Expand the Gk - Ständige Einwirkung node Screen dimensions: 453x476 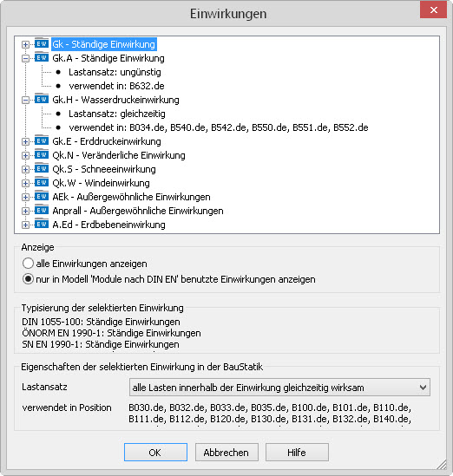point(25,44)
